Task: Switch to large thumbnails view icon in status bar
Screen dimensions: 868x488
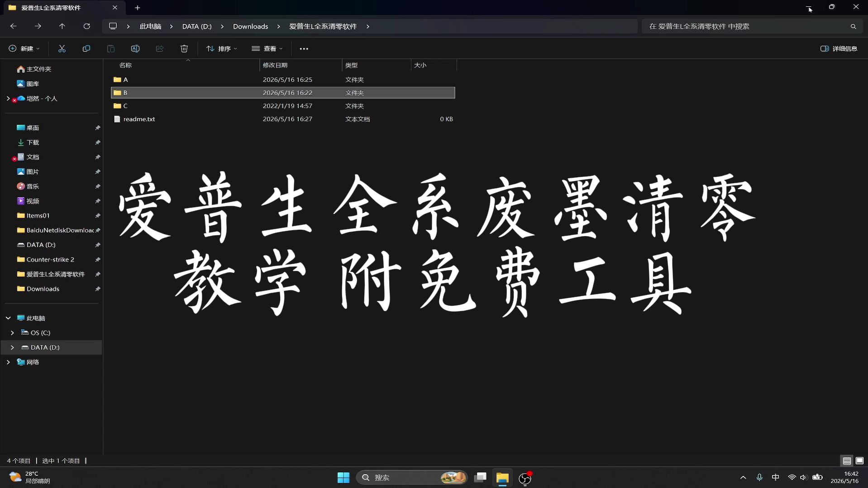Action: tap(860, 461)
